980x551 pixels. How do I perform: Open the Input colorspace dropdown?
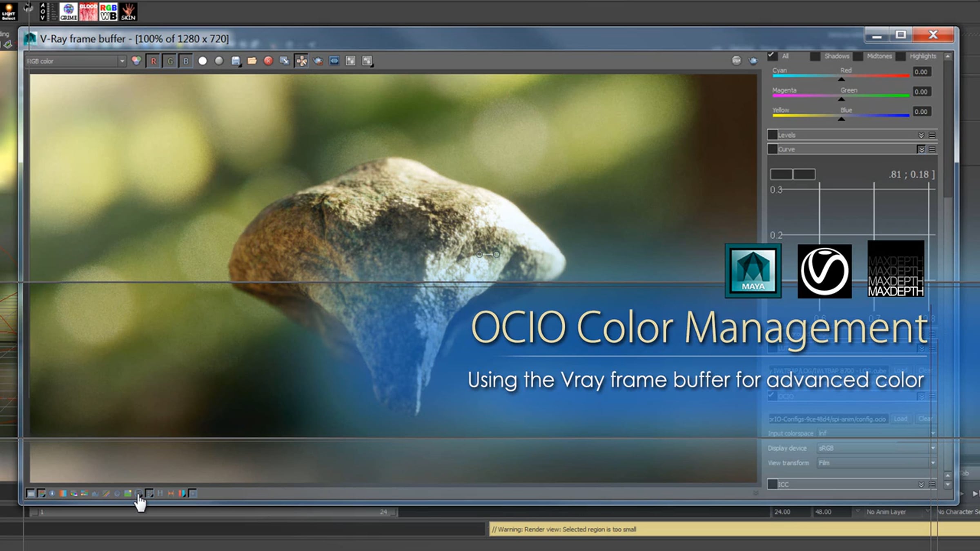(x=876, y=433)
